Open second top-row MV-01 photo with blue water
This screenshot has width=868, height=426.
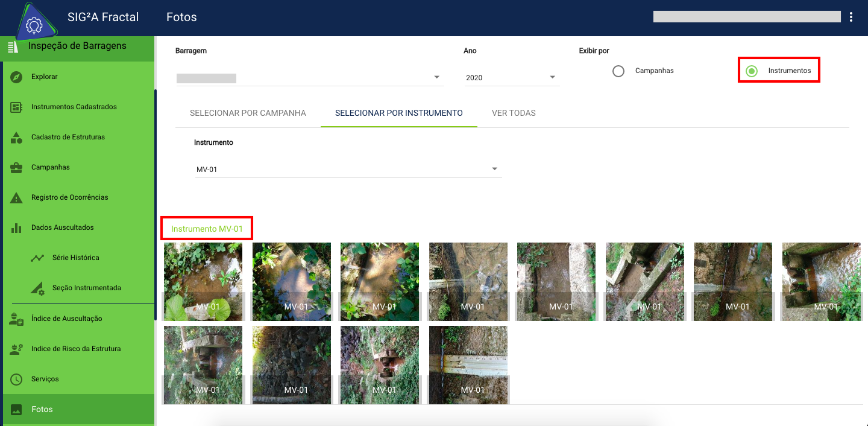[292, 282]
